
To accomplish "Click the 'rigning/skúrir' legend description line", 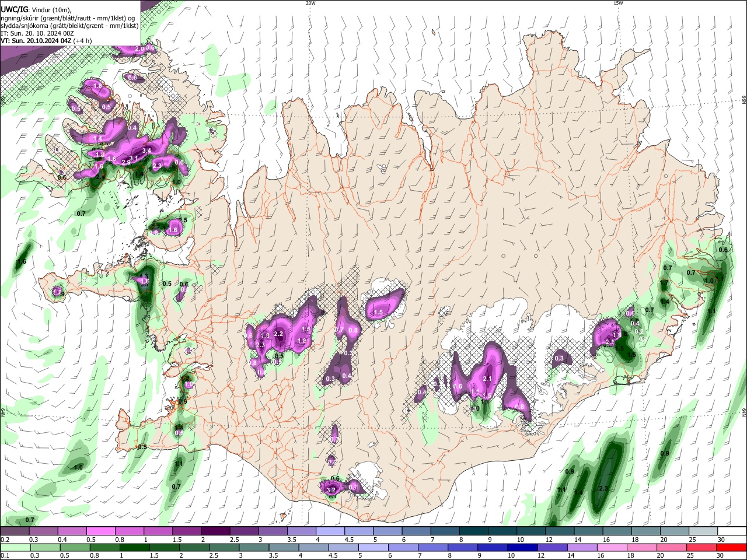I will pos(68,17).
